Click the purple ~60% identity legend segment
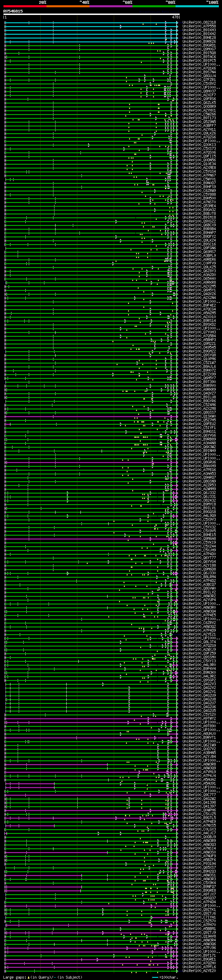 click(x=111, y=6)
